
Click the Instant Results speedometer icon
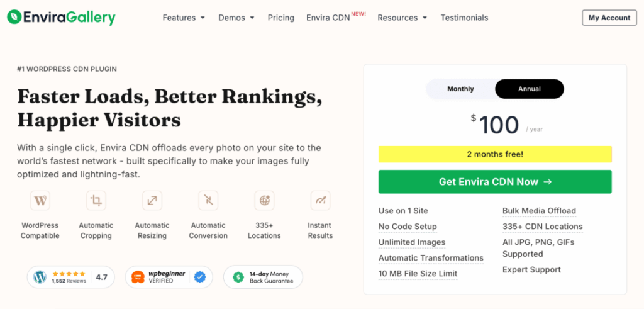[x=320, y=201]
